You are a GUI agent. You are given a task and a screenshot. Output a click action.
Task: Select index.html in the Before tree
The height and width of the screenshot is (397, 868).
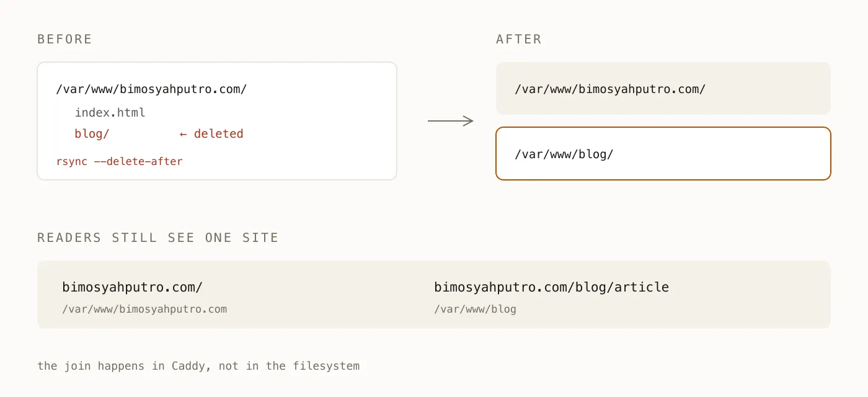tap(110, 112)
